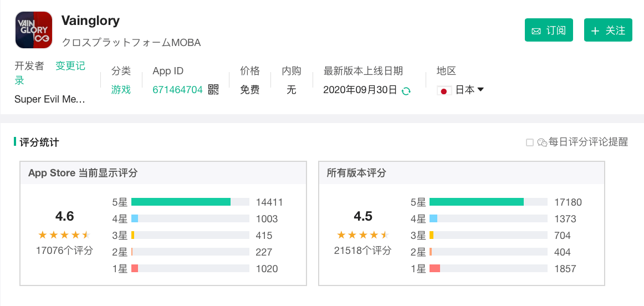The height and width of the screenshot is (306, 644).
Task: Click the 1星 red bar in 所有版本评分
Action: 435,269
